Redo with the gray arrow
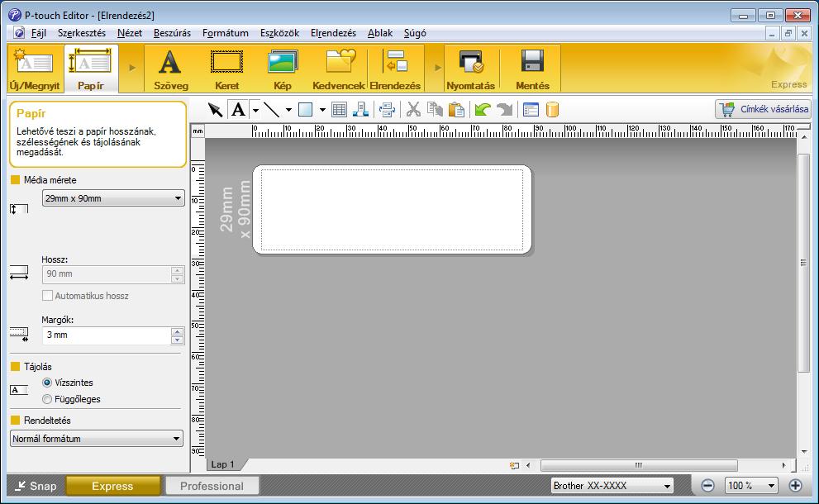The image size is (819, 504). [505, 110]
